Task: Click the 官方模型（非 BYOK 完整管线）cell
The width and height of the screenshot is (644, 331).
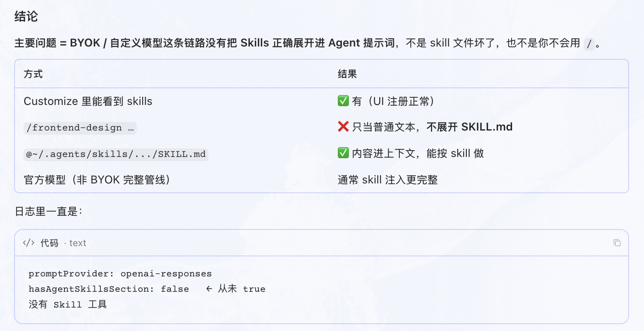Action: 97,180
